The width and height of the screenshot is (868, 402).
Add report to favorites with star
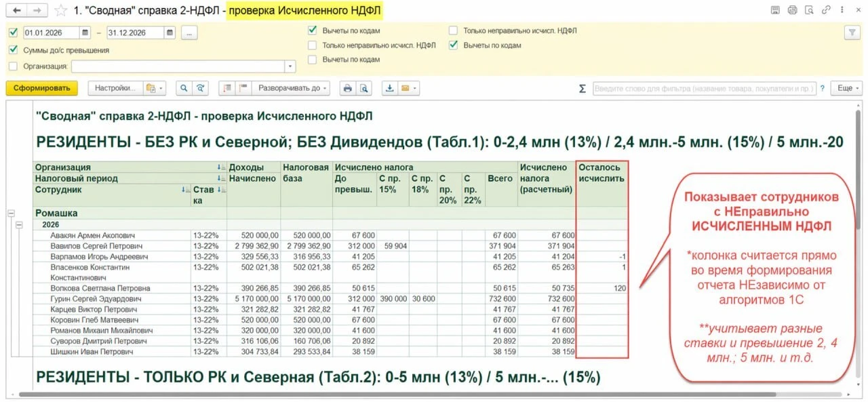click(61, 10)
